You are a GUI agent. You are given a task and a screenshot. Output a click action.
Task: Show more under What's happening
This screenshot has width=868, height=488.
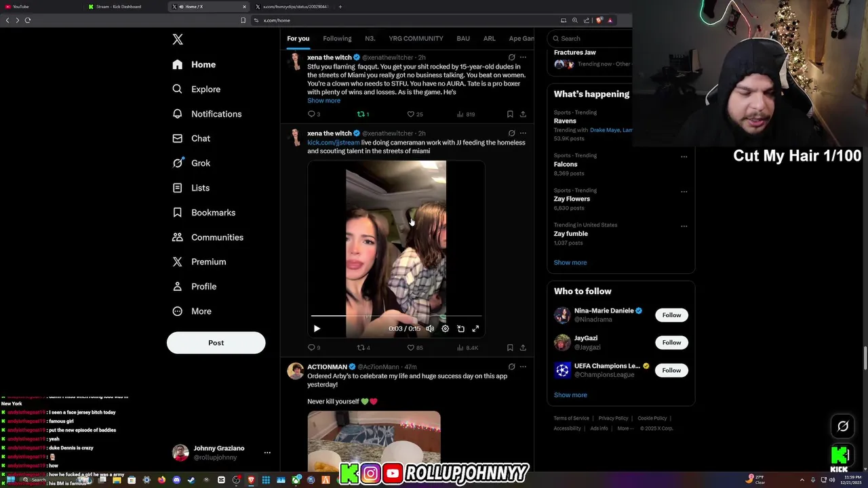point(570,262)
